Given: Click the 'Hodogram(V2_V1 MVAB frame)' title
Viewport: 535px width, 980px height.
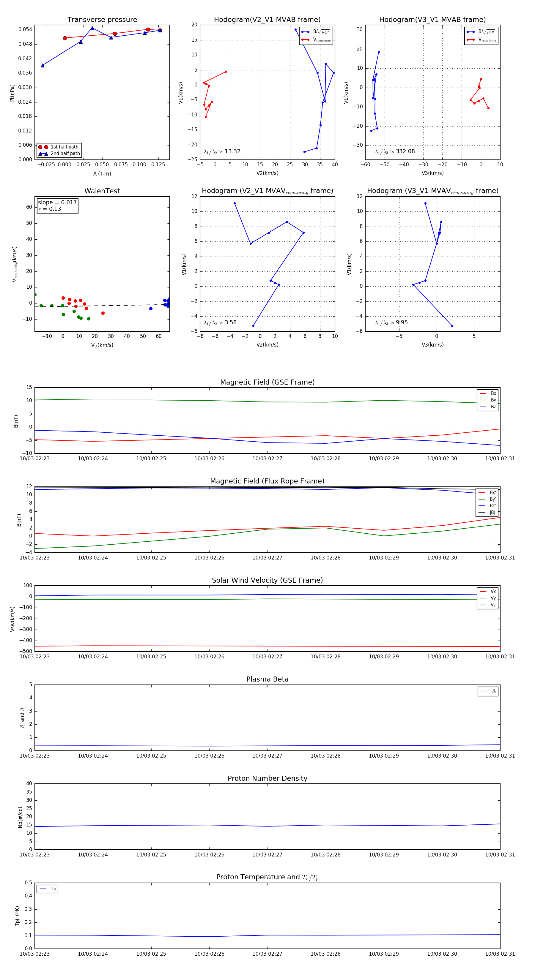Looking at the screenshot, I should pos(267,20).
